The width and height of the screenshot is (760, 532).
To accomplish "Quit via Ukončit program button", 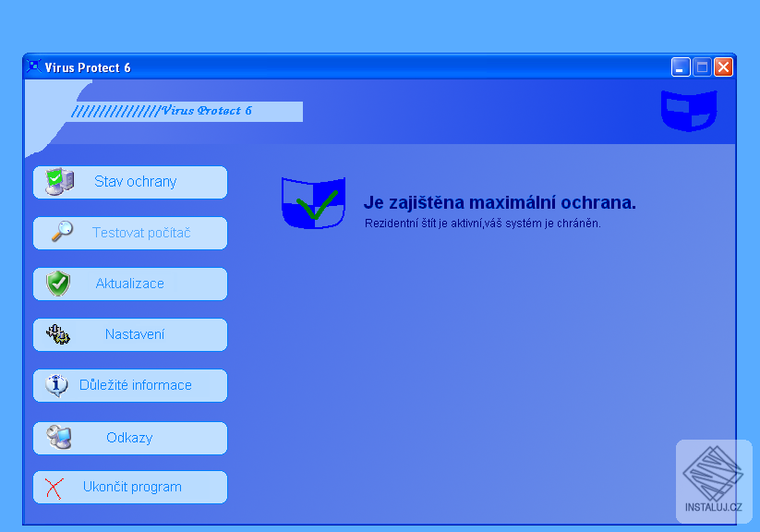I will tap(130, 488).
